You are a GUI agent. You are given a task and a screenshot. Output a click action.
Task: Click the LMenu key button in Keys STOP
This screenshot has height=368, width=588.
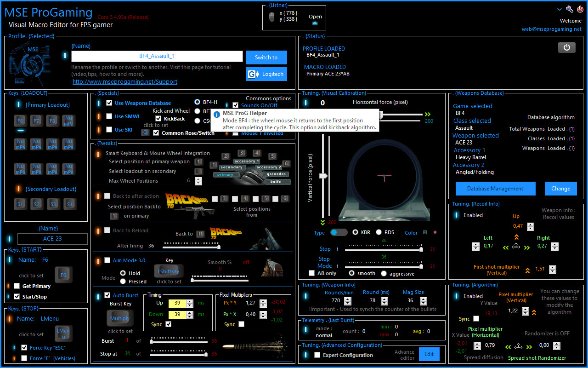pos(63,334)
